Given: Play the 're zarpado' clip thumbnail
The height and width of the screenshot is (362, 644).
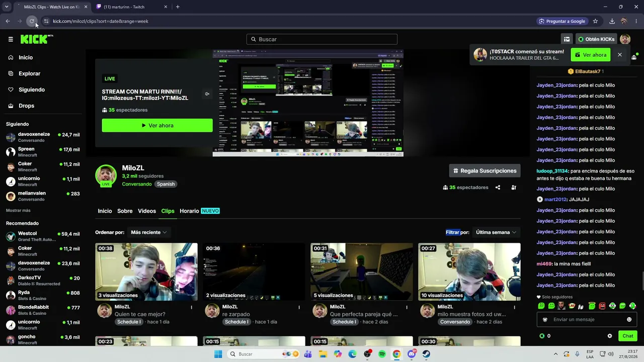Looking at the screenshot, I should pos(254,272).
